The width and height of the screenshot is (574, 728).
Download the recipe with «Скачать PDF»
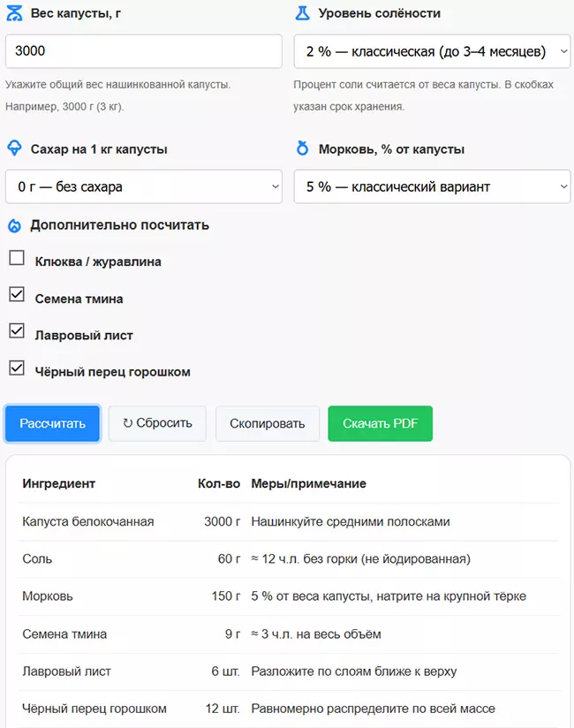tap(380, 423)
